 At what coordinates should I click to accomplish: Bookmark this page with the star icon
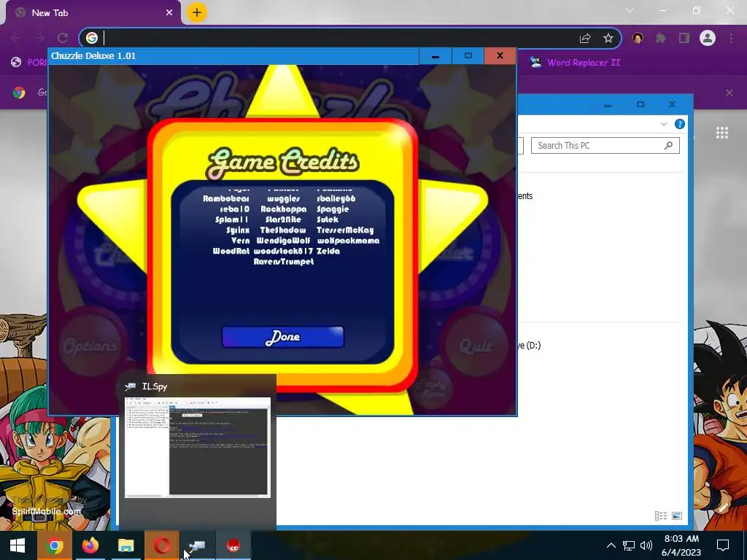pyautogui.click(x=608, y=38)
